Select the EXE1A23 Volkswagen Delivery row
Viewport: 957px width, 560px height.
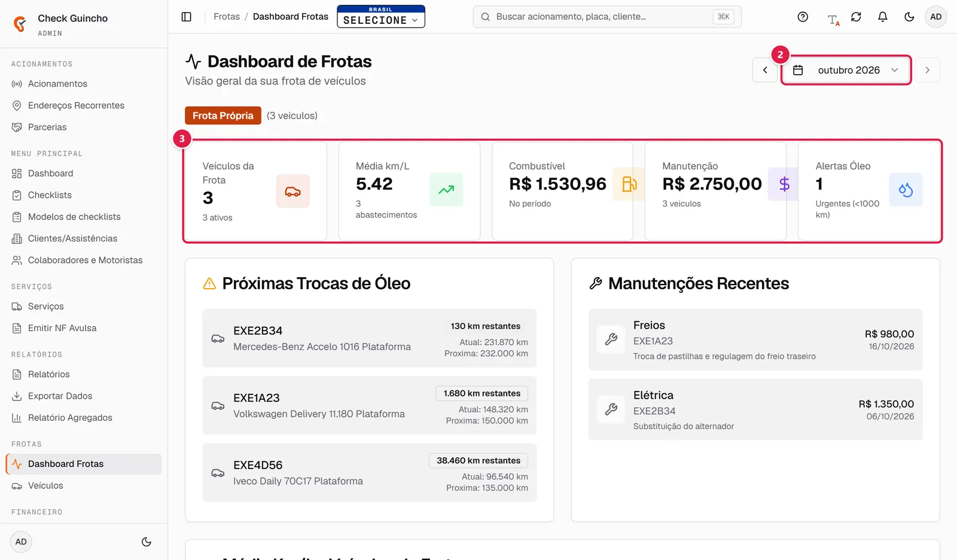coord(369,405)
